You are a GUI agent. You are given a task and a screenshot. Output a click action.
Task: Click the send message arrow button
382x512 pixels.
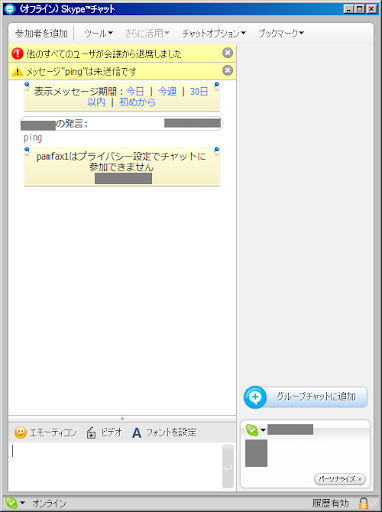(x=228, y=466)
